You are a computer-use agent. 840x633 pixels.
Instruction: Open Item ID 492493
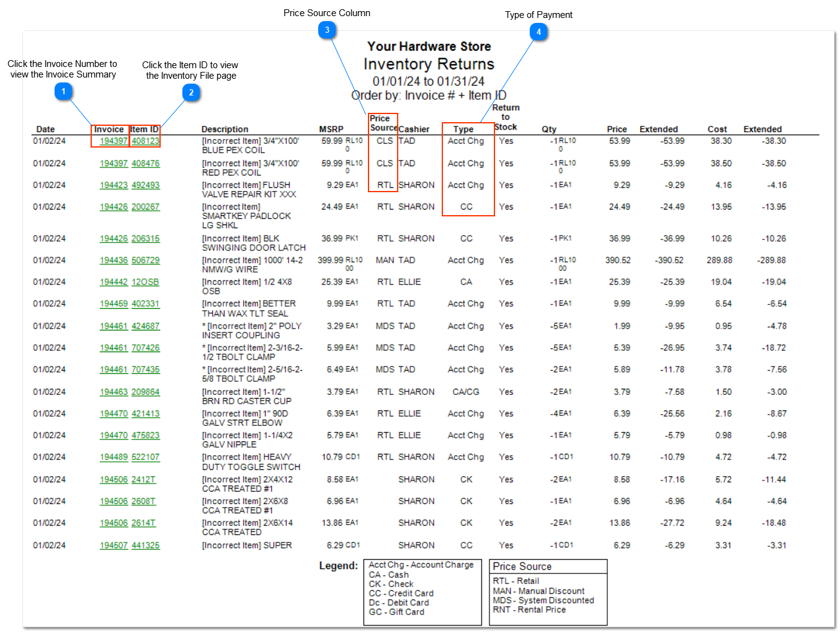click(145, 185)
